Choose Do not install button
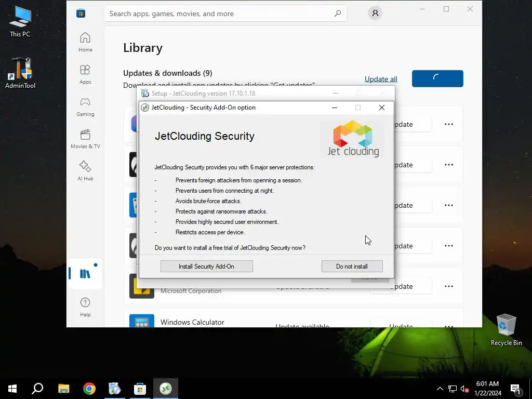The height and width of the screenshot is (399, 532). pos(352,267)
